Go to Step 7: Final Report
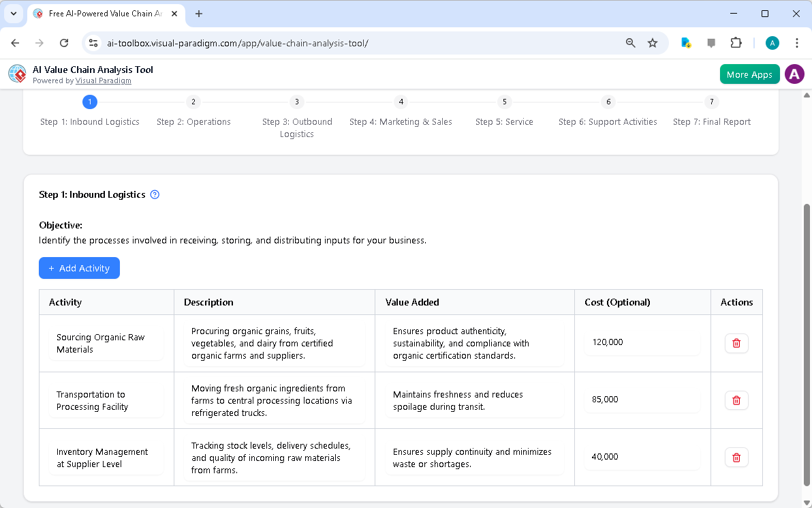 pos(711,102)
